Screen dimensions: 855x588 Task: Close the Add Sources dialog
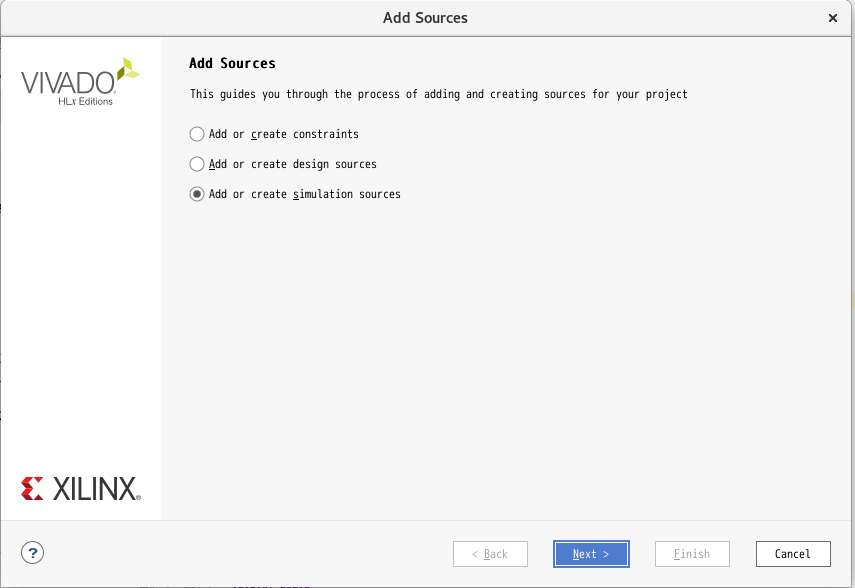point(833,18)
